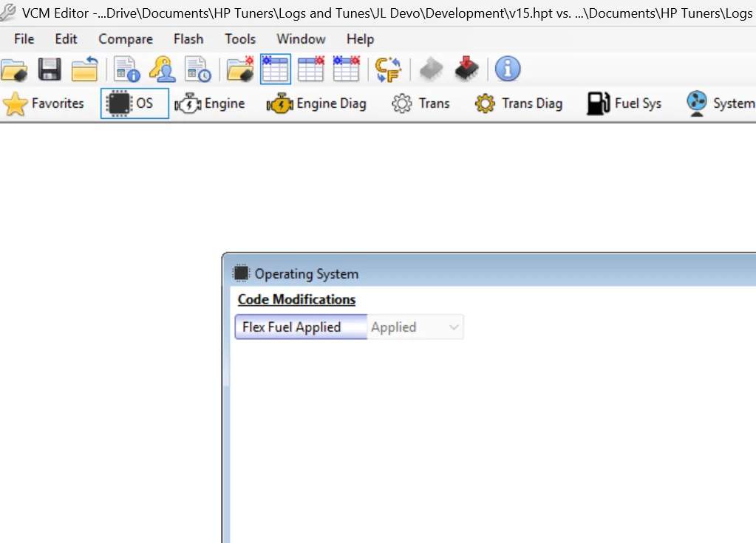Open compare file folder icon with red star
This screenshot has height=543, width=756.
click(241, 69)
